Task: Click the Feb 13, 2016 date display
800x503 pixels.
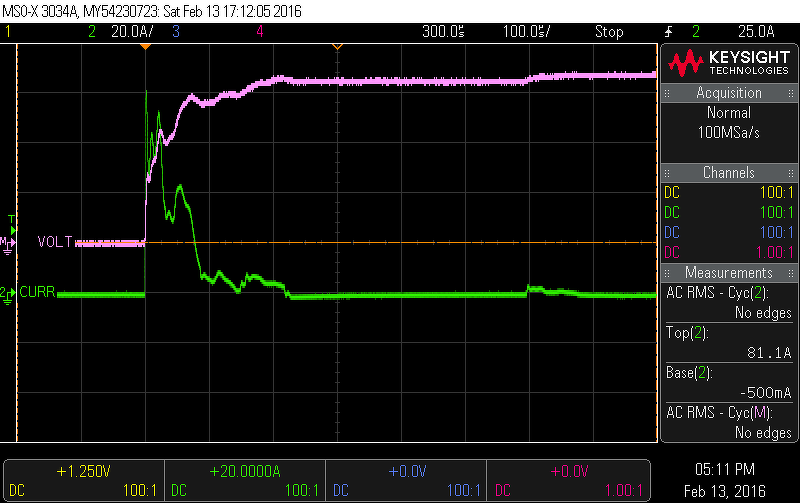Action: pyautogui.click(x=724, y=491)
